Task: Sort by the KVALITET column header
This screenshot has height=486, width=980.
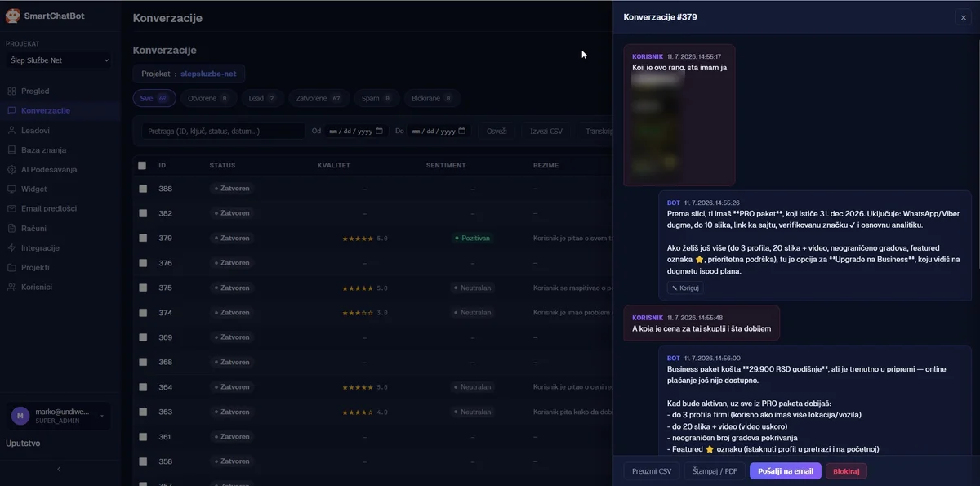Action: click(x=334, y=165)
